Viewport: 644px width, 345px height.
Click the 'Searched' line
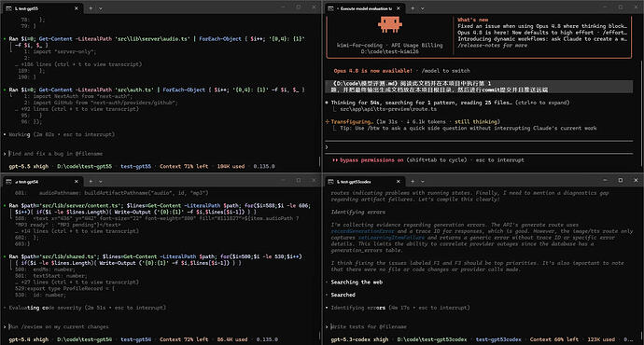tap(343, 295)
